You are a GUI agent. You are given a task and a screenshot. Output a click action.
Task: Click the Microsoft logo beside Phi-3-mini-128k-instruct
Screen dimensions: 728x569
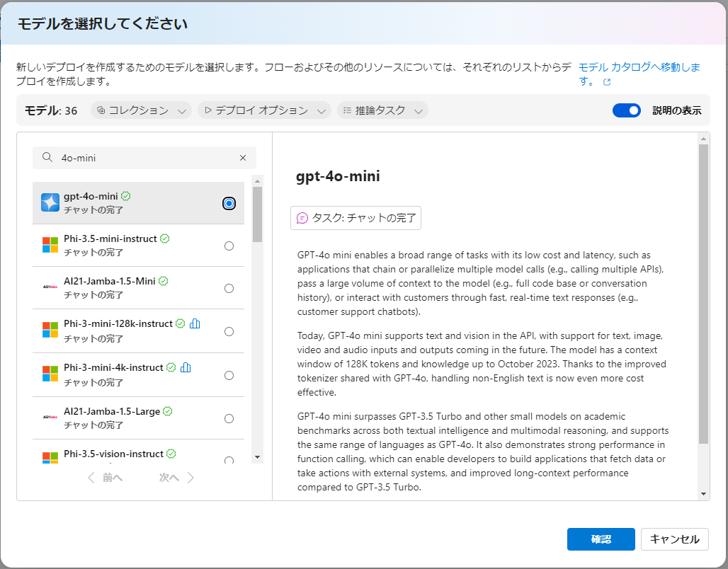50,330
